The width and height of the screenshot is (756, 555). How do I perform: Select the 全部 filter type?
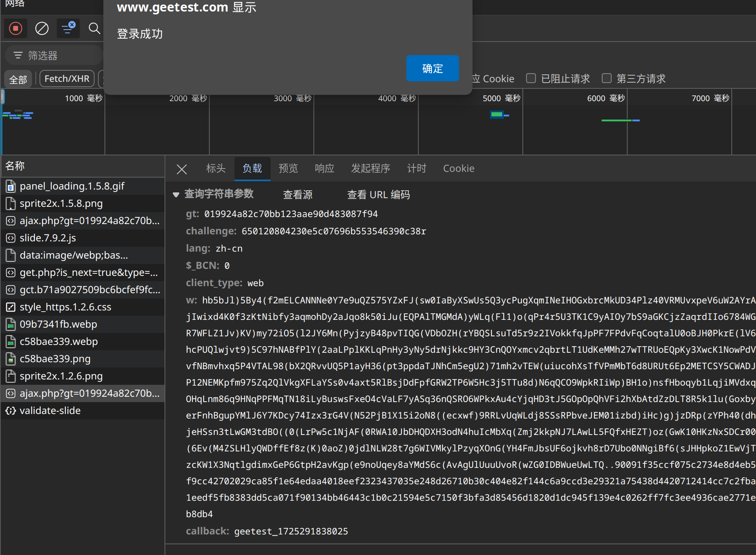tap(18, 79)
